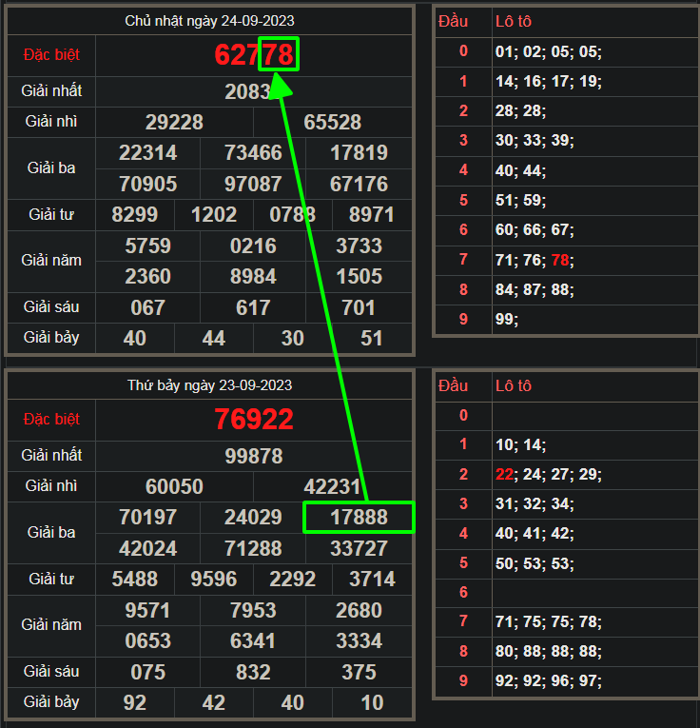Click fourth prize number 8299
Image resolution: width=700 pixels, height=728 pixels.
pyautogui.click(x=135, y=214)
